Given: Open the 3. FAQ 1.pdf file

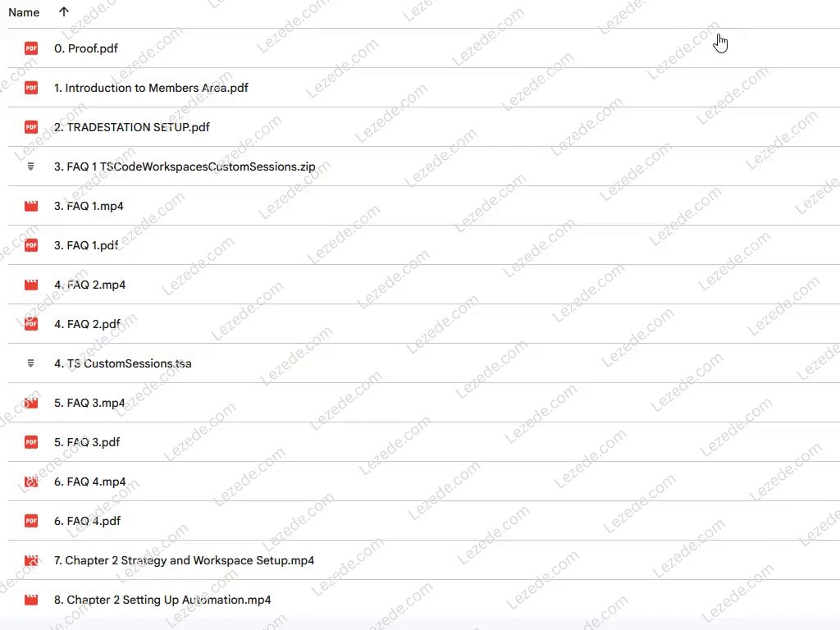Looking at the screenshot, I should click(x=86, y=245).
